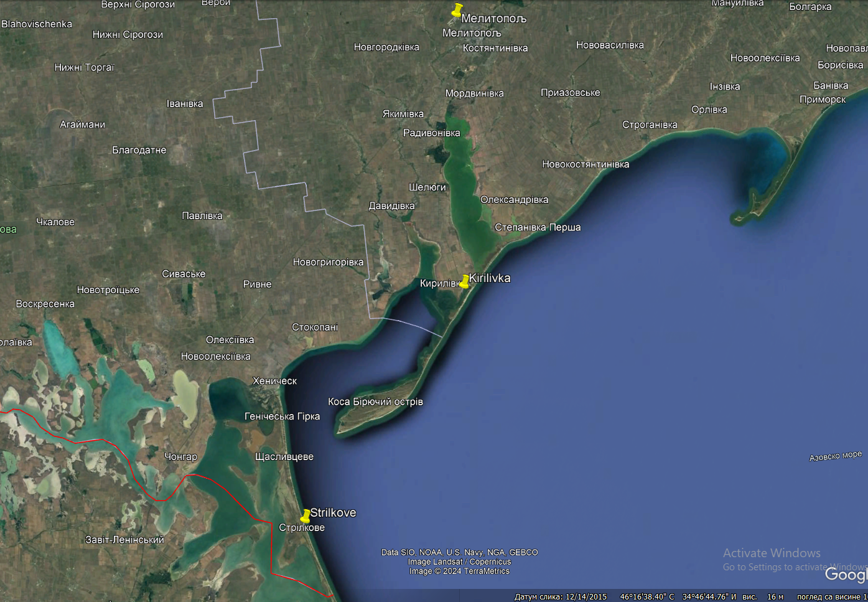Click the Інзівка label

pos(725,86)
